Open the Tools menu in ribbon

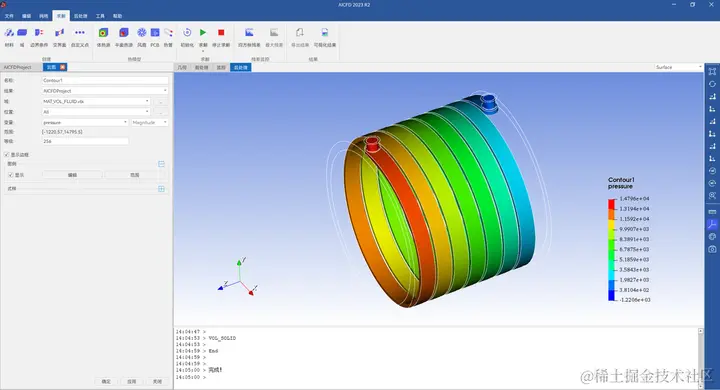tap(100, 16)
